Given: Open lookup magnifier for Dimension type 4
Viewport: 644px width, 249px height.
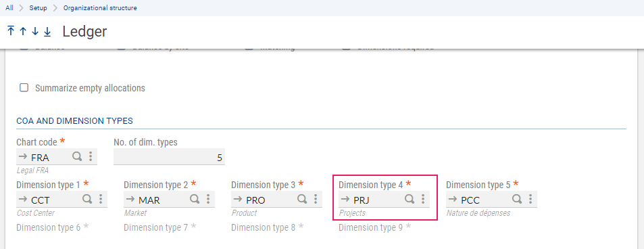Looking at the screenshot, I should pyautogui.click(x=410, y=199).
